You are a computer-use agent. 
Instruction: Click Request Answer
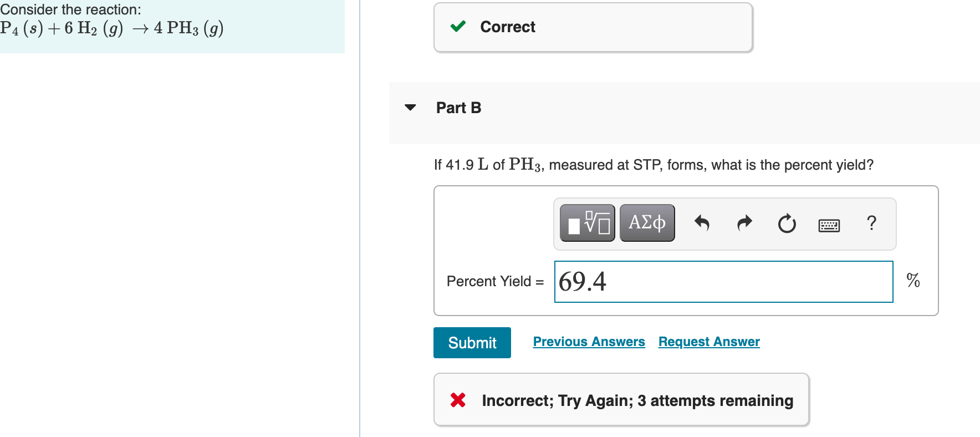click(708, 342)
